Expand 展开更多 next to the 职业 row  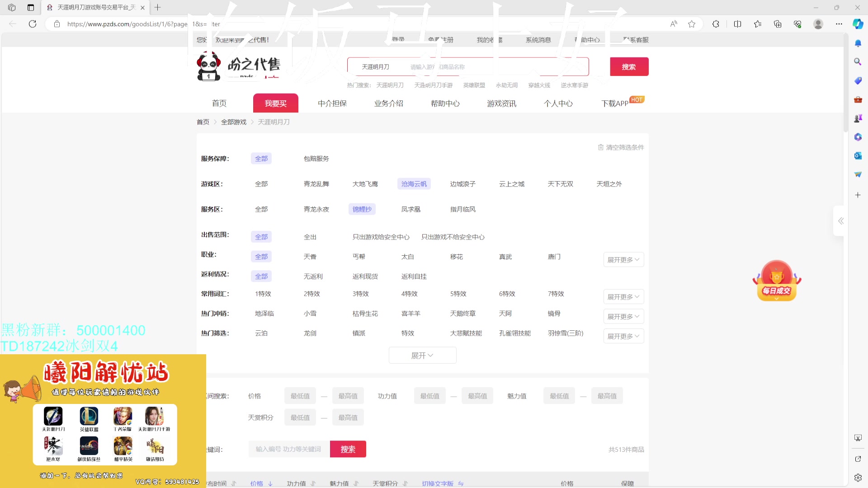(x=623, y=259)
